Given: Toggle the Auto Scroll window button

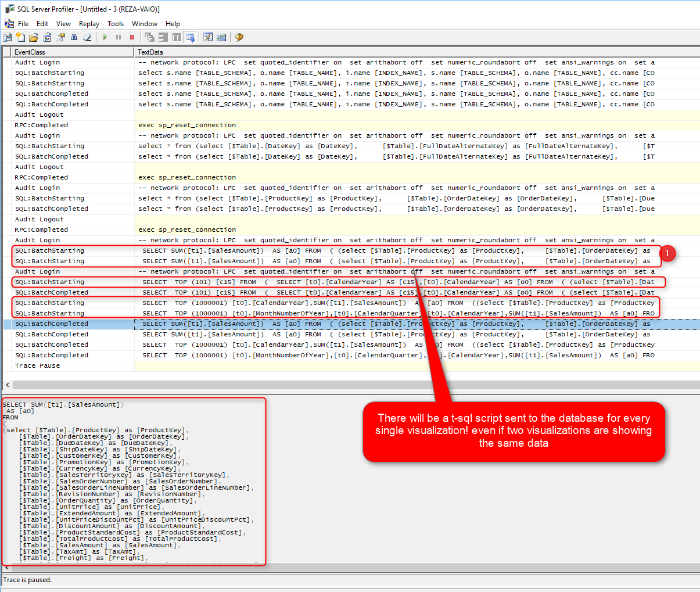Looking at the screenshot, I should 190,37.
